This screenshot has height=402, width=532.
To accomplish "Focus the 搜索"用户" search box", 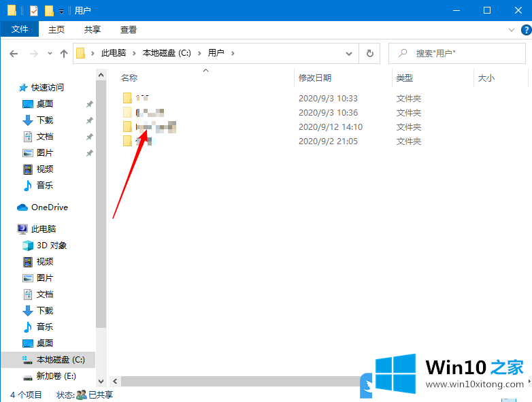I will tap(456, 53).
